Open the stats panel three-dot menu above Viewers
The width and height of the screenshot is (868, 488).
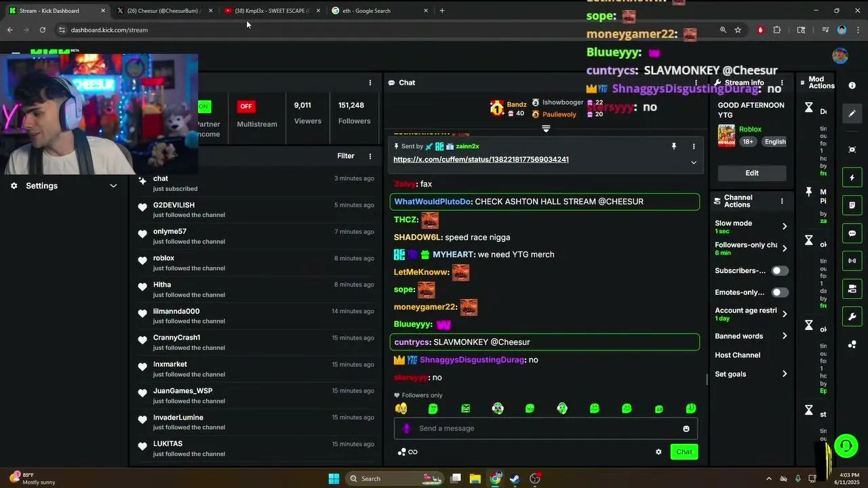point(370,83)
